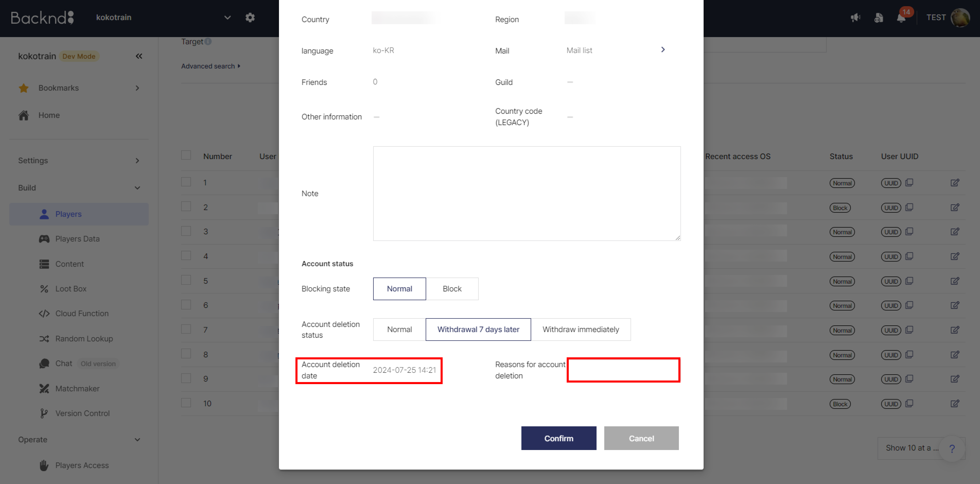Copy UUID in row 2
The image size is (980, 484).
click(x=909, y=207)
